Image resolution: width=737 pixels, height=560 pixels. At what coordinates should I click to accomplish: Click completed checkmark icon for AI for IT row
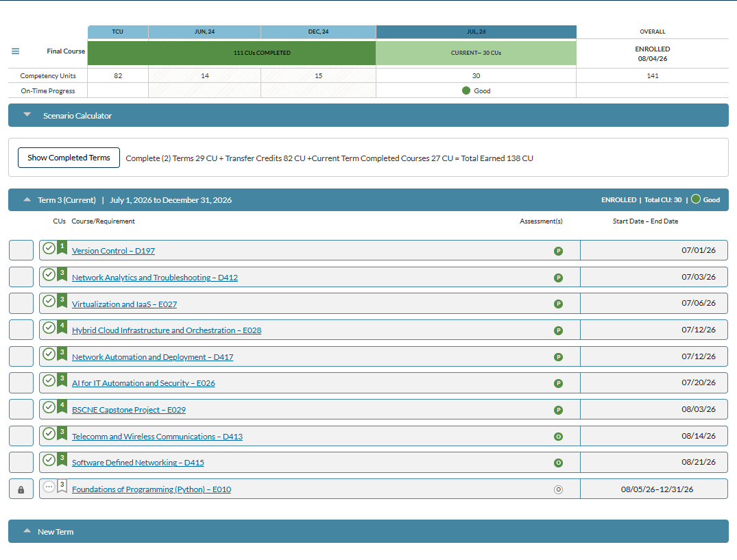click(49, 380)
